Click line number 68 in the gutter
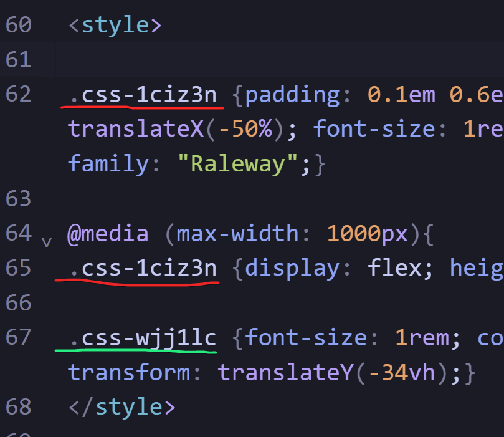The image size is (504, 437). coord(18,406)
